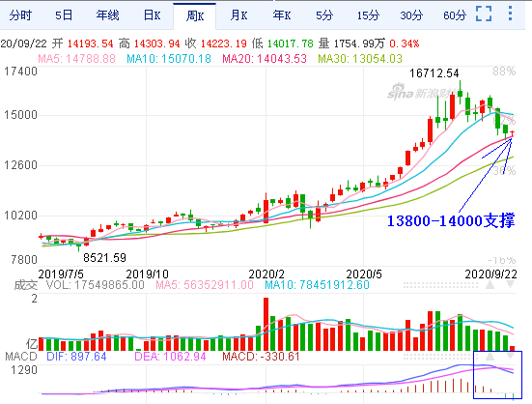Click the volume MA5: 56352911.00 label
532x404 pixels.
coord(205,285)
